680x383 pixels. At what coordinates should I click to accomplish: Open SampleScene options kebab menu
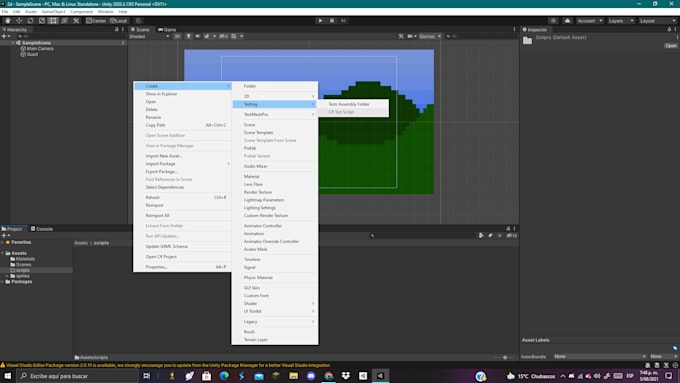click(x=123, y=43)
